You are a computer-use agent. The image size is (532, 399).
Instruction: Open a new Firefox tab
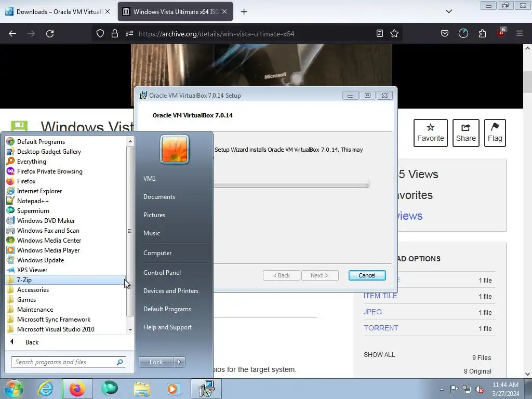click(x=244, y=11)
